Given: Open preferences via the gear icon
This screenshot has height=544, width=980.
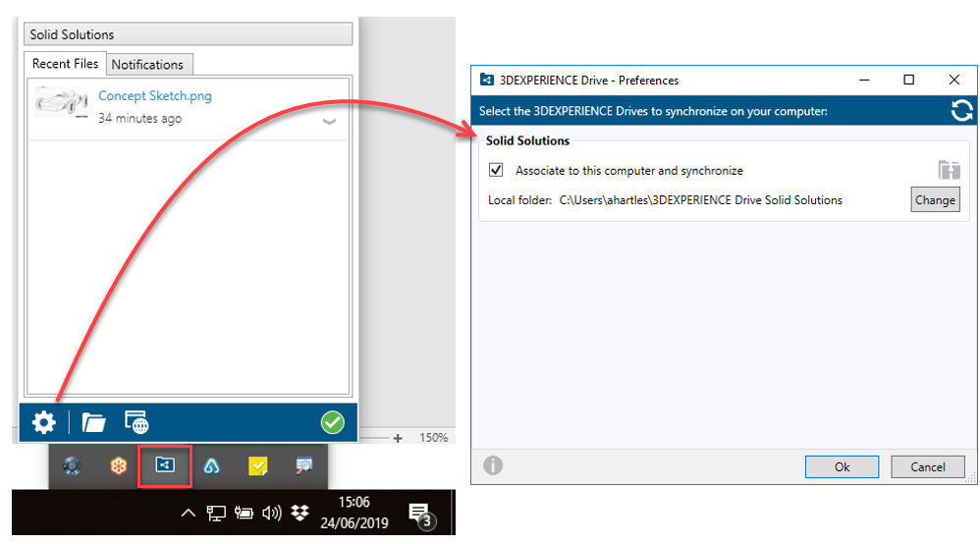Looking at the screenshot, I should point(44,423).
